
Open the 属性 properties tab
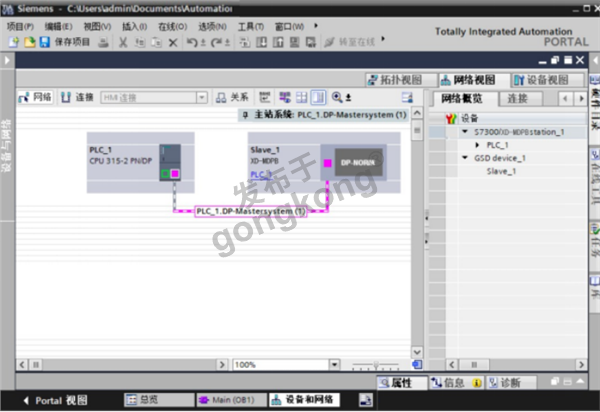coord(402,383)
